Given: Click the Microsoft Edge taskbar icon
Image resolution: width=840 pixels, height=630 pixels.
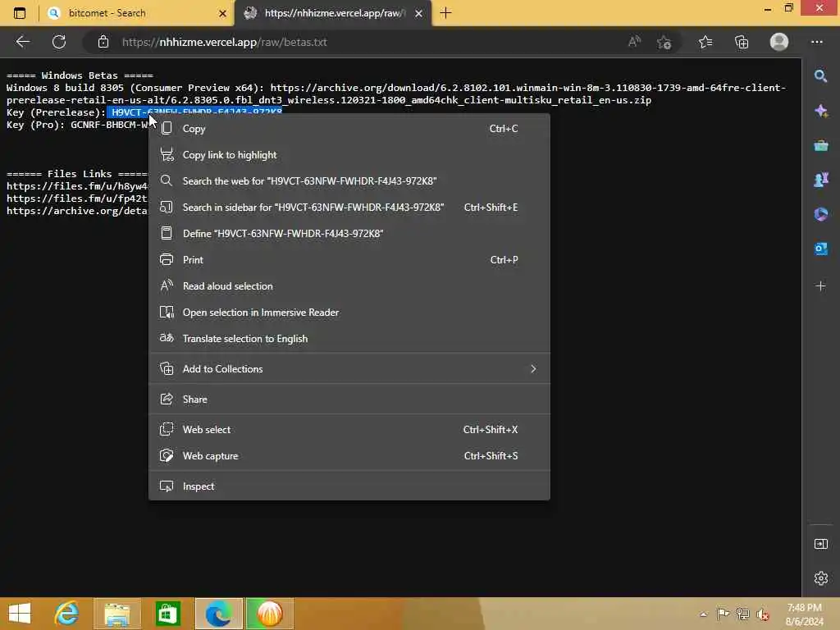Looking at the screenshot, I should pos(218,614).
